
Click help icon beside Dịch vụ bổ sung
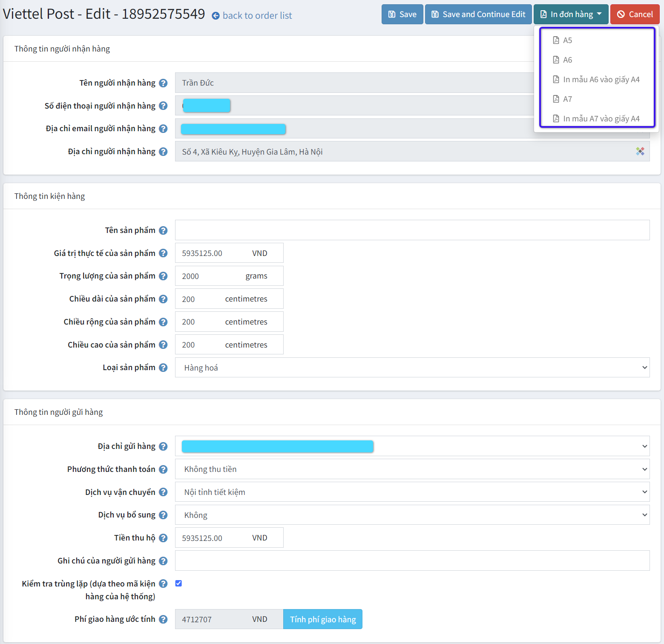tap(163, 515)
